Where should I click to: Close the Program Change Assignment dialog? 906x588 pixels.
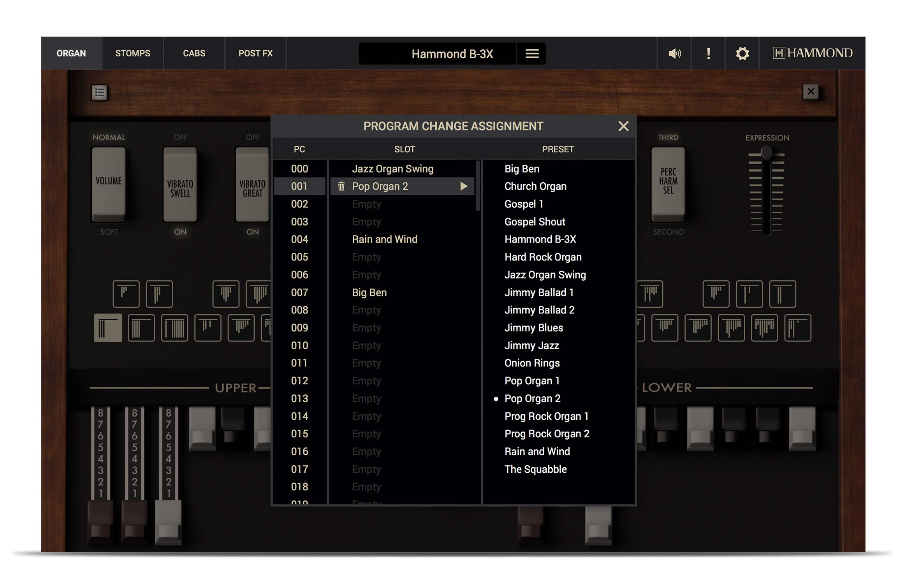[x=623, y=126]
